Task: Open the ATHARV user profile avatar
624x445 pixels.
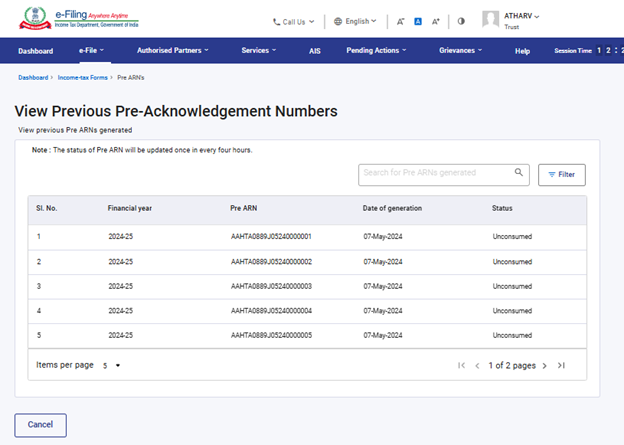Action: tap(490, 20)
